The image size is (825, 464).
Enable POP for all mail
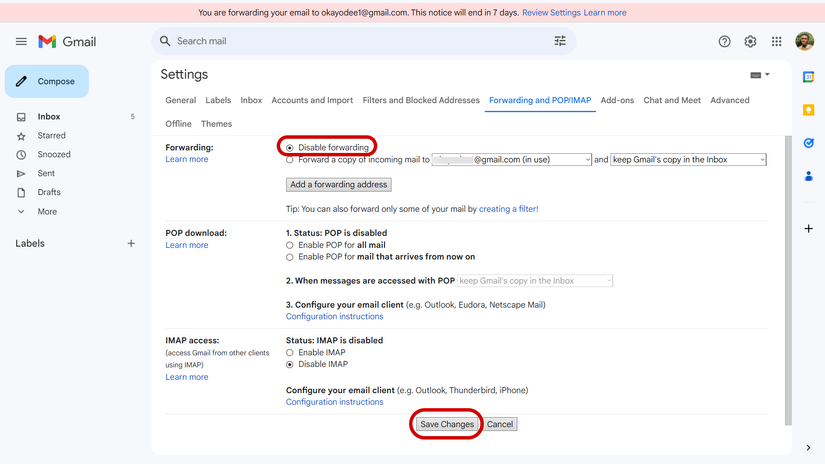[290, 245]
